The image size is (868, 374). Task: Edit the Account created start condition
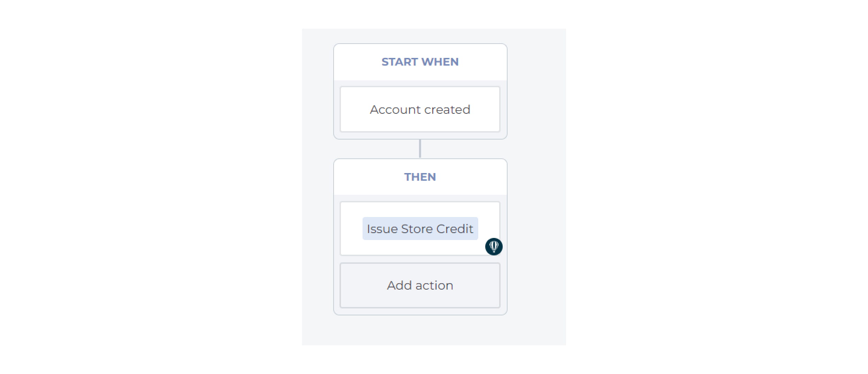click(x=420, y=109)
